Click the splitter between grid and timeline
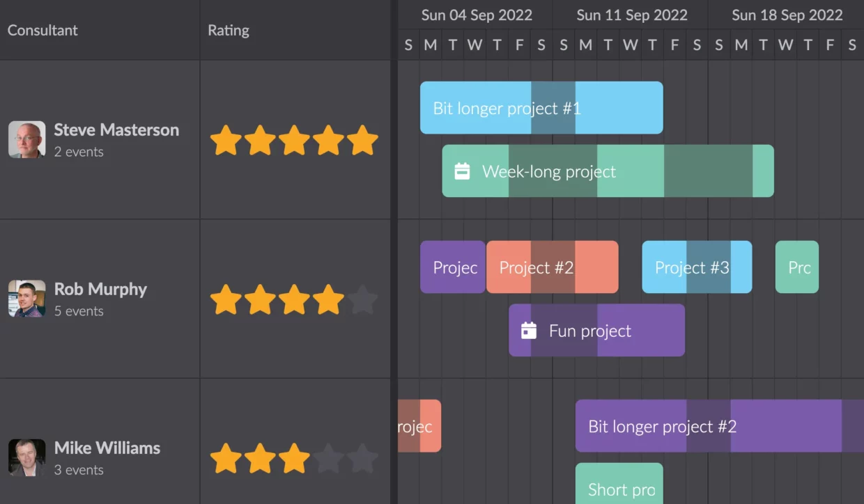 coord(394,252)
